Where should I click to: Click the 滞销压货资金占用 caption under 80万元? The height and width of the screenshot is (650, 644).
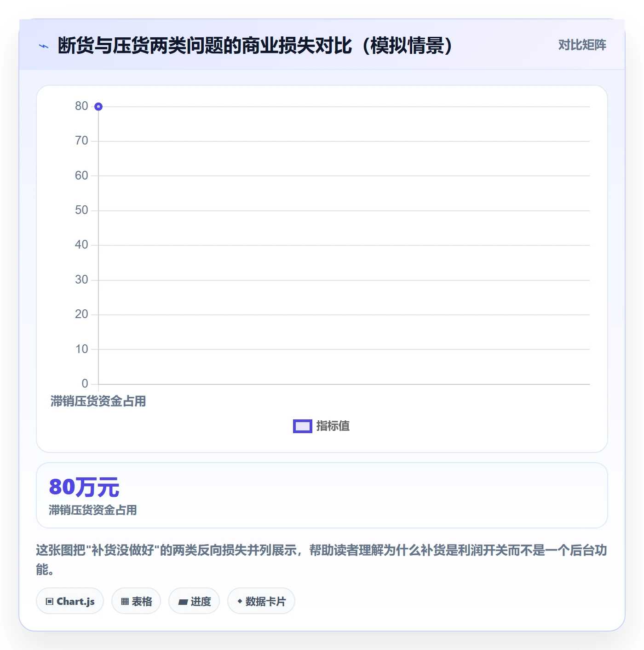[93, 510]
